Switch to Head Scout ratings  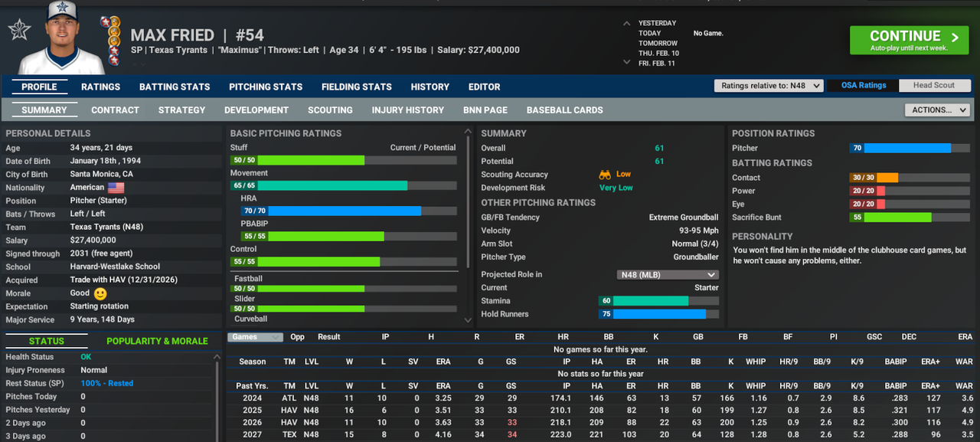tap(934, 85)
